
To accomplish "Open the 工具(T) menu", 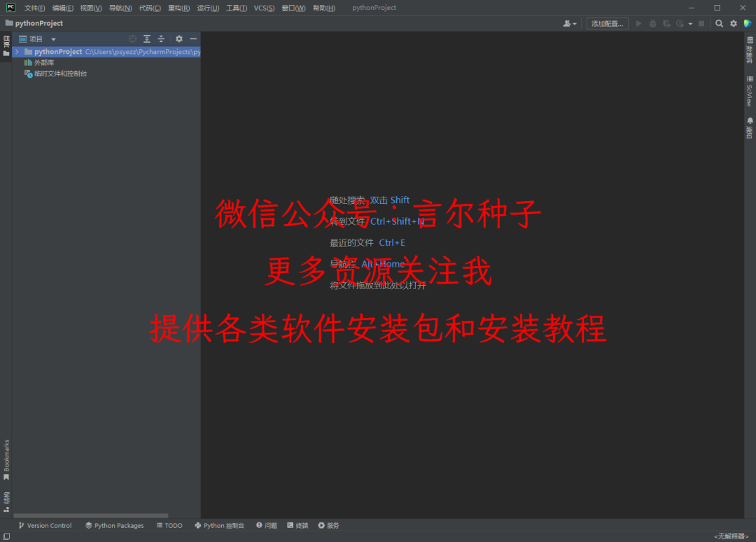I will click(236, 8).
